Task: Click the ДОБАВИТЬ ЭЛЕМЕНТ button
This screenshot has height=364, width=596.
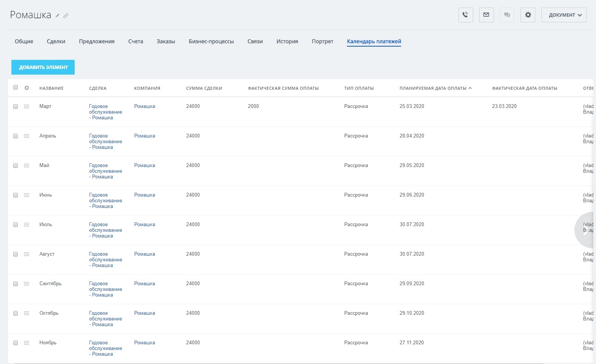Action: pyautogui.click(x=43, y=67)
